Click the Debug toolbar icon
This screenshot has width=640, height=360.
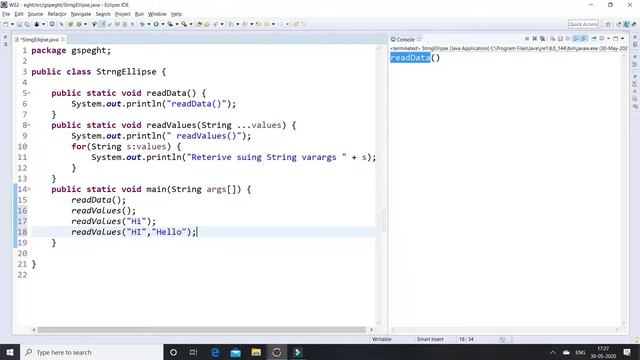pos(142,24)
